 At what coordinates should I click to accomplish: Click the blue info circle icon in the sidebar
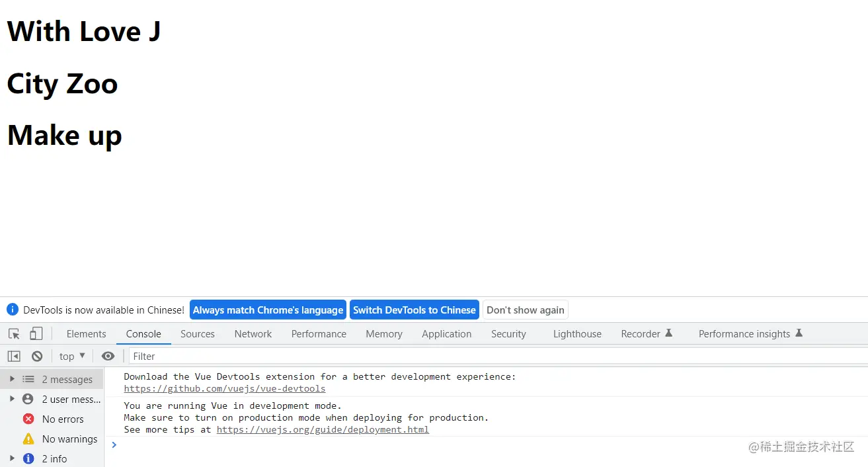(28, 458)
